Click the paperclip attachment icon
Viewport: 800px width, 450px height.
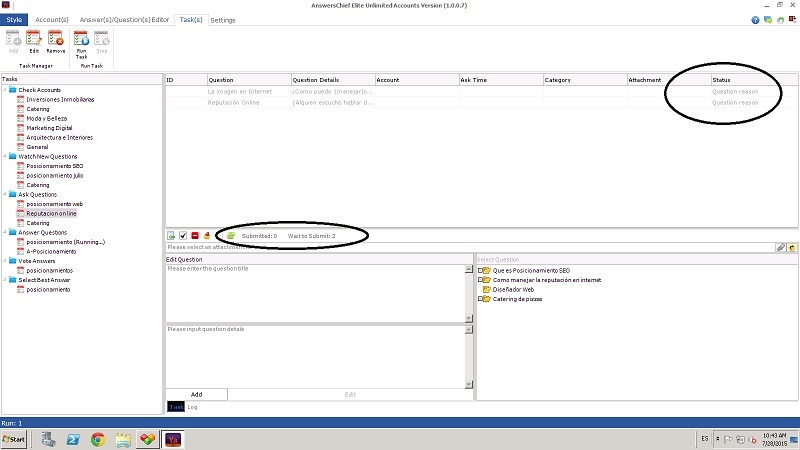pyautogui.click(x=781, y=246)
